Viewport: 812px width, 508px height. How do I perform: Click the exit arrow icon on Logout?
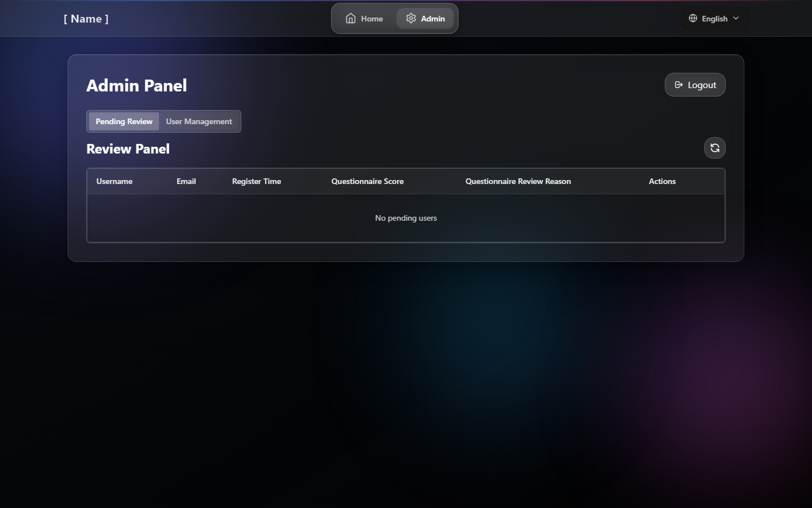679,85
